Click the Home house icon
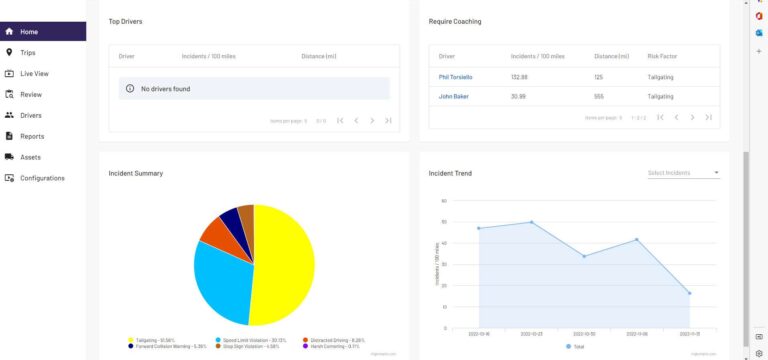768x360 pixels. [x=9, y=31]
